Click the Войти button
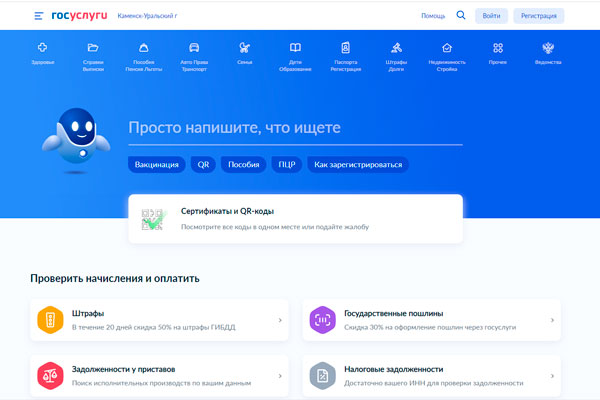 click(491, 16)
